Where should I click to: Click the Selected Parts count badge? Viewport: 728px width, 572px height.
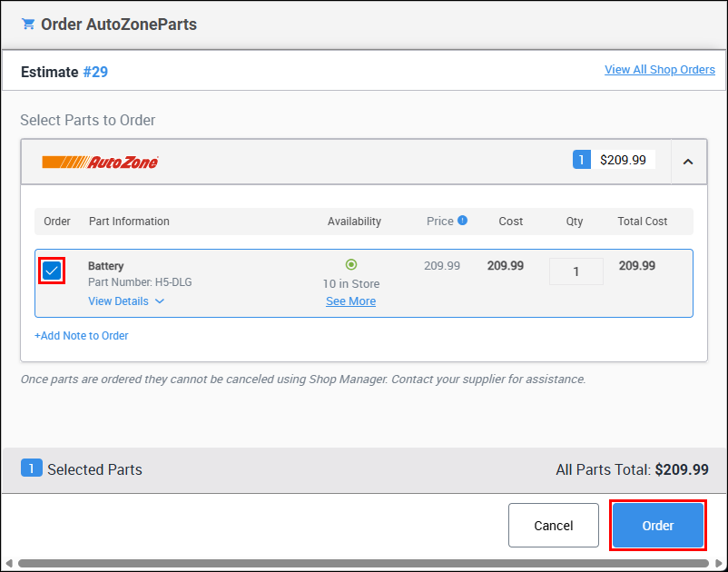pos(32,468)
